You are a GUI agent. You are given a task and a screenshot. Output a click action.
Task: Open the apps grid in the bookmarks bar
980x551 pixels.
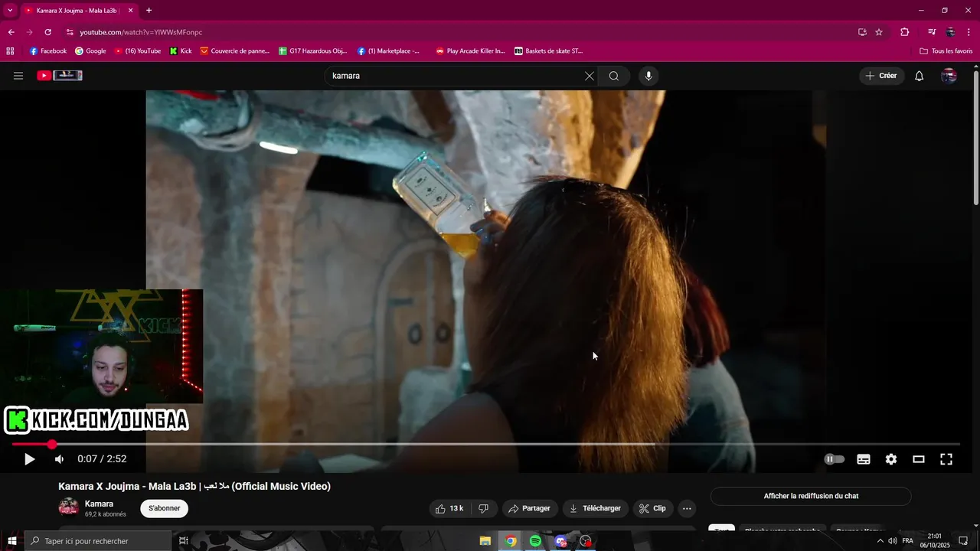pyautogui.click(x=10, y=51)
